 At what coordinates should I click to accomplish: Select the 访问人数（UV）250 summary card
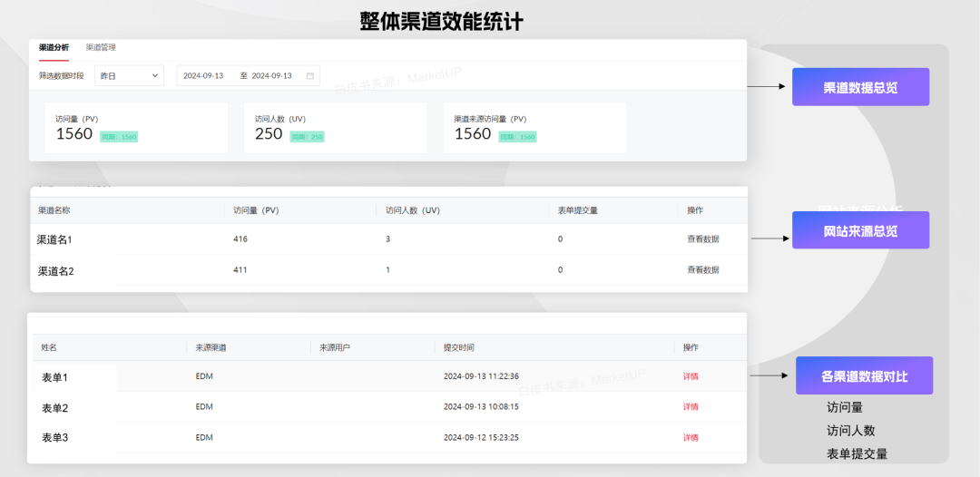point(335,128)
